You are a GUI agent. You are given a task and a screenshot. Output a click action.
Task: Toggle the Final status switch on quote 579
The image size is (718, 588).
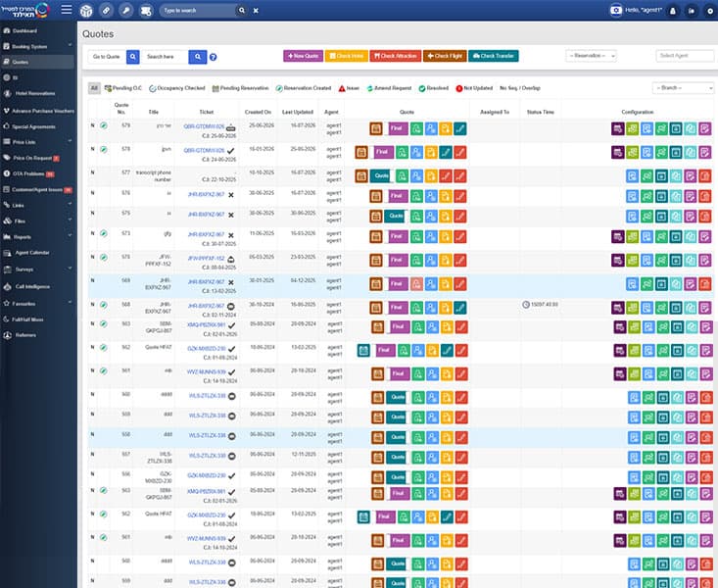(x=398, y=128)
